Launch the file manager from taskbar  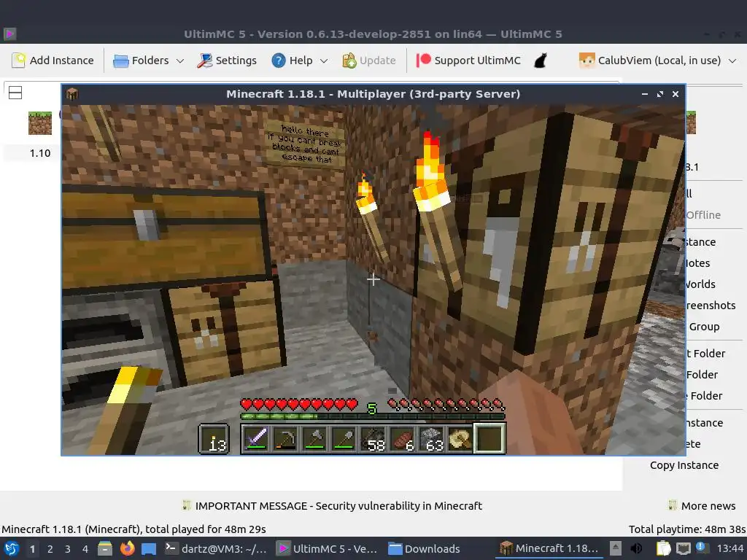[x=105, y=548]
